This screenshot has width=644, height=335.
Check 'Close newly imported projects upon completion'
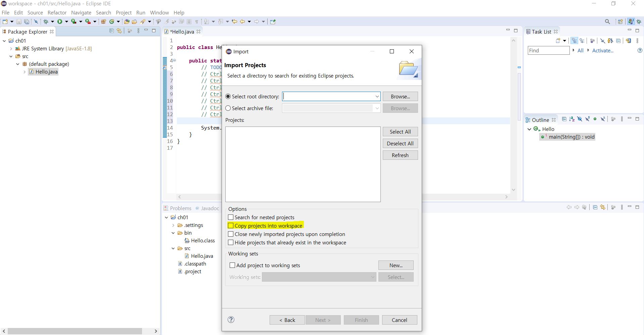tap(231, 234)
